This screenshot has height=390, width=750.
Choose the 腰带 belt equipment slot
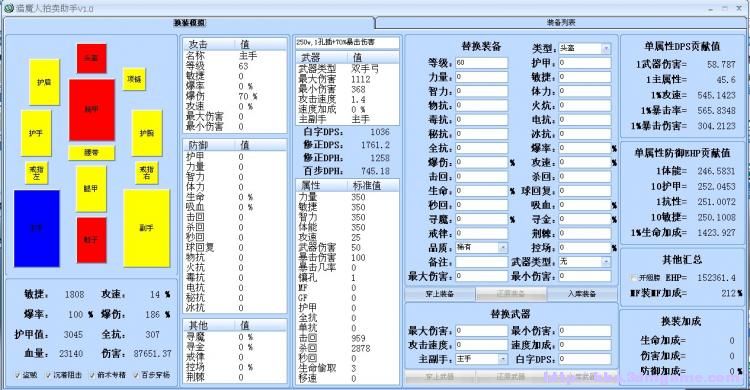[x=91, y=153]
